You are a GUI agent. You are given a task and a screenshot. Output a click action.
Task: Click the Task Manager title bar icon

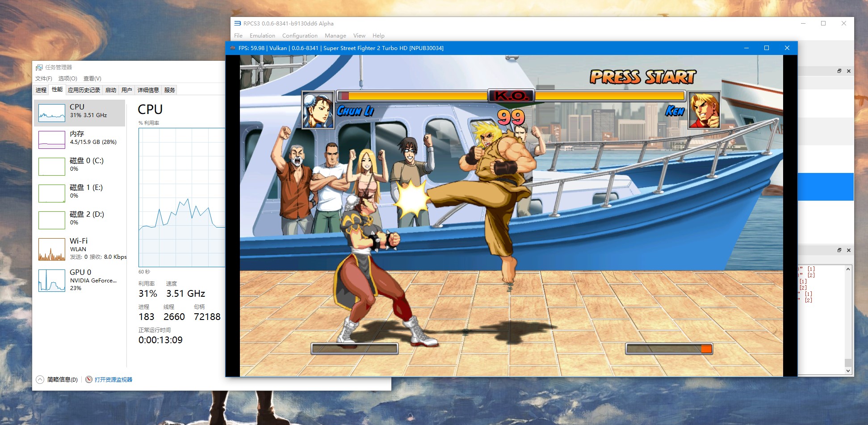pos(39,67)
